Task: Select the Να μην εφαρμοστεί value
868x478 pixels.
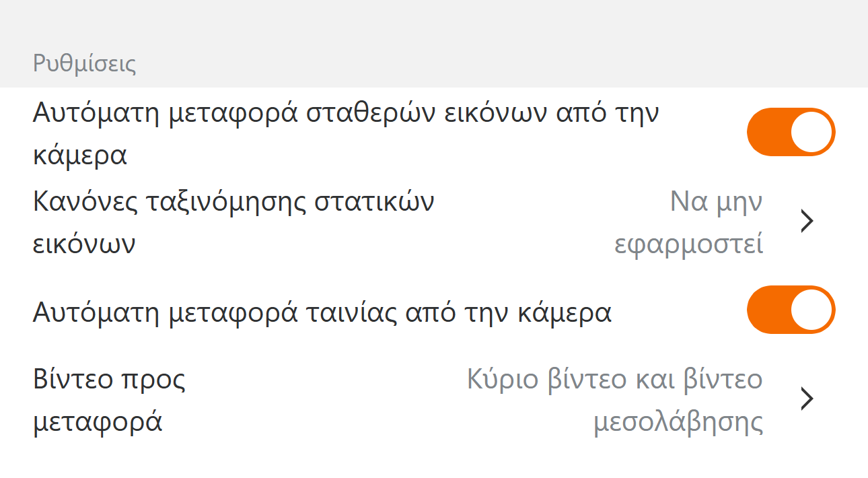Action: point(689,222)
